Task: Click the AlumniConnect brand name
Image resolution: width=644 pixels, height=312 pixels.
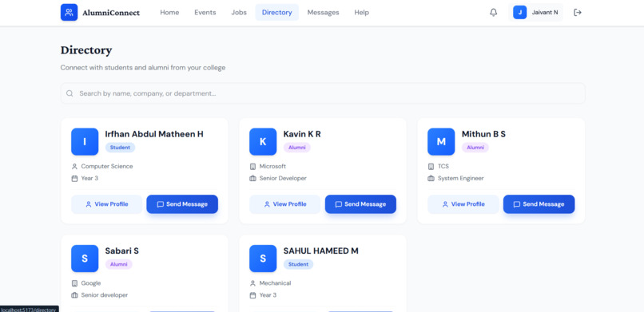Action: [x=111, y=13]
